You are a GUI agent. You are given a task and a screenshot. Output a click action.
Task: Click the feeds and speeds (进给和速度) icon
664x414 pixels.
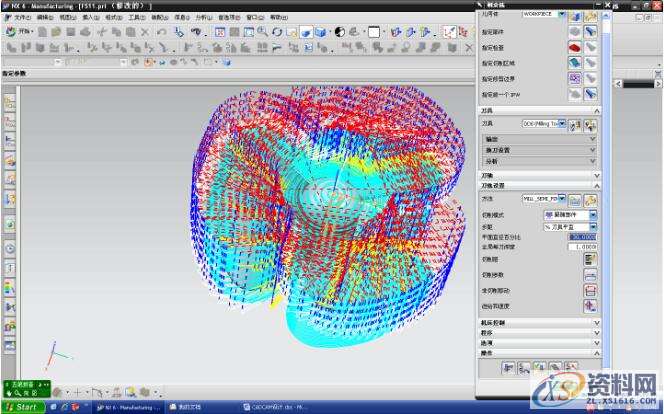(x=590, y=305)
